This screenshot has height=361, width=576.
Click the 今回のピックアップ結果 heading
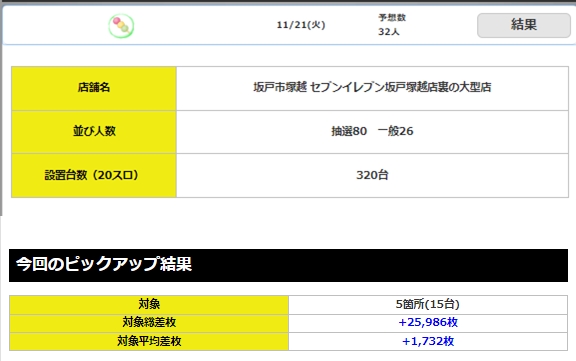pyautogui.click(x=104, y=264)
